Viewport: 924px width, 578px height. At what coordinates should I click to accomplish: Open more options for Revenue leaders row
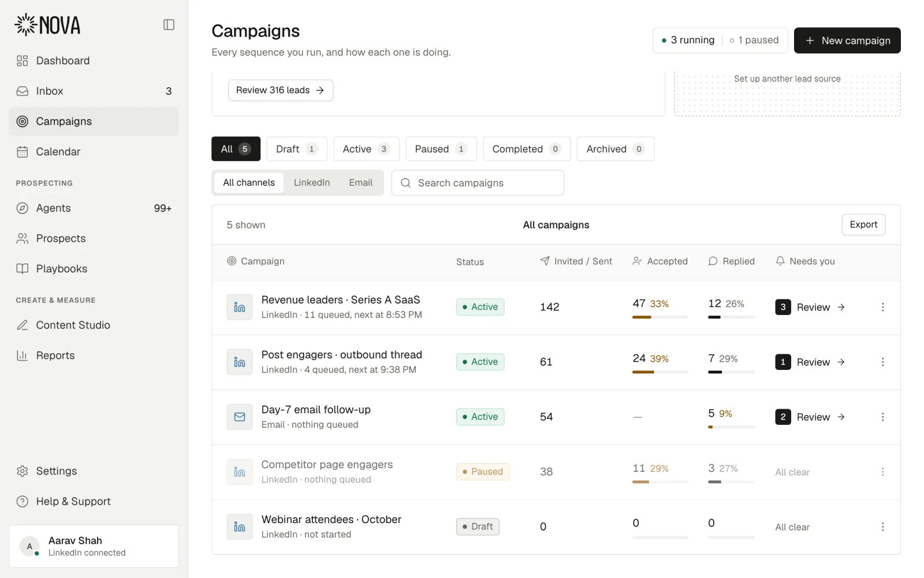coord(882,307)
